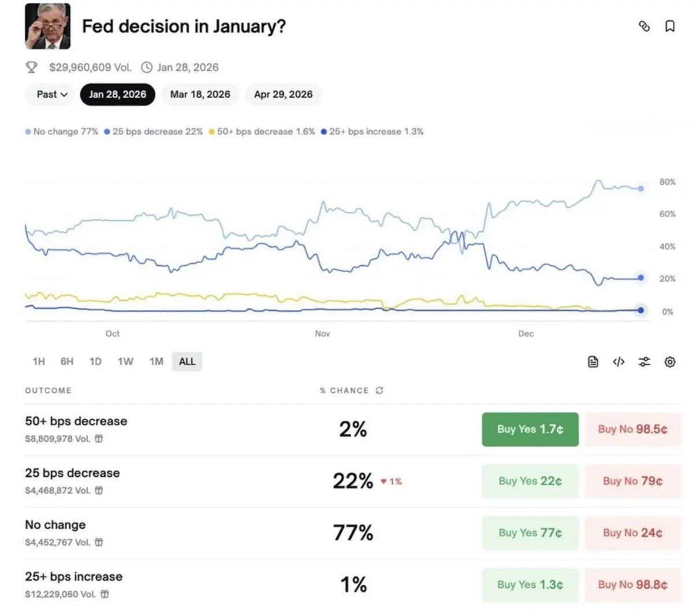Set chart range to 1W
693x616 pixels.
(125, 362)
